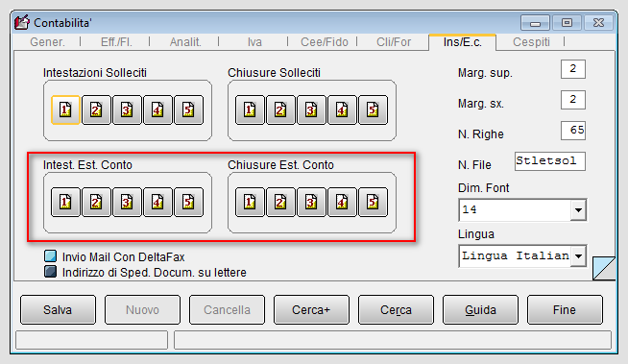This screenshot has height=364, width=628.
Task: Click the Contabilita' app icon in title bar
Action: click(x=22, y=22)
